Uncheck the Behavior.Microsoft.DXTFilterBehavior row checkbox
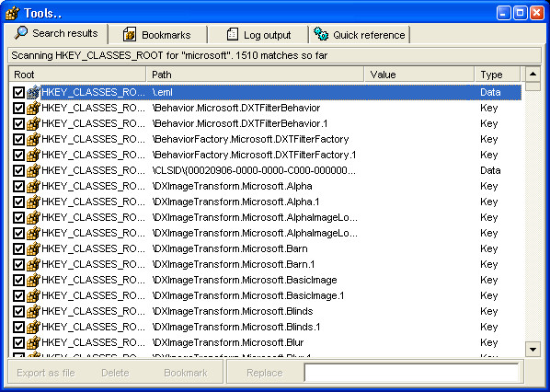 coord(18,108)
